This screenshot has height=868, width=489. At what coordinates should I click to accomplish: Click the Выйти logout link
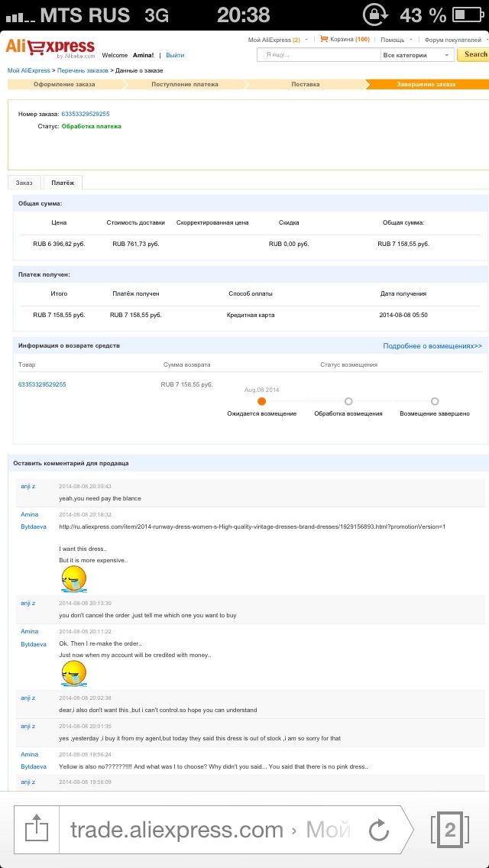tap(175, 55)
